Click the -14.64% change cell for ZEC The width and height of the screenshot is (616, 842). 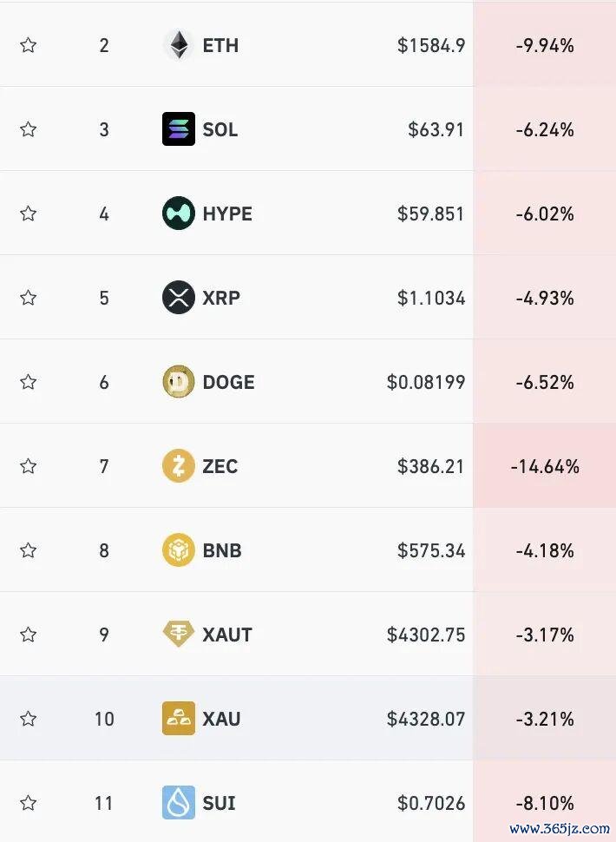click(x=545, y=465)
